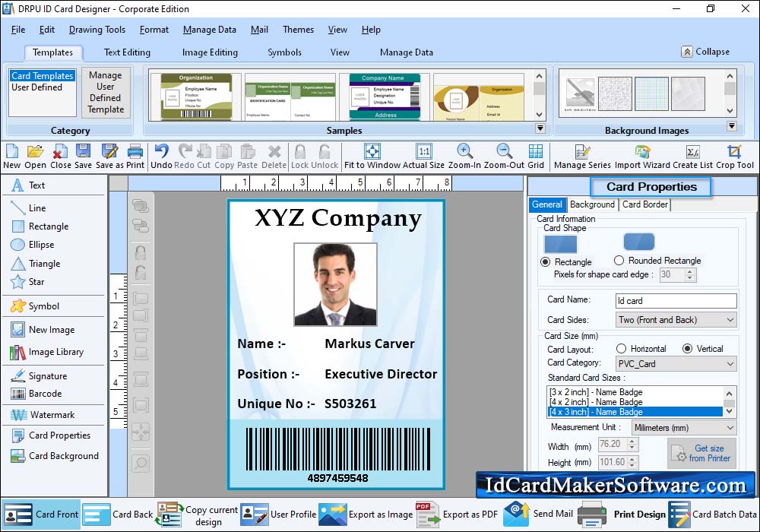This screenshot has height=532, width=760.
Task: Open the Themes menu
Action: point(298,30)
